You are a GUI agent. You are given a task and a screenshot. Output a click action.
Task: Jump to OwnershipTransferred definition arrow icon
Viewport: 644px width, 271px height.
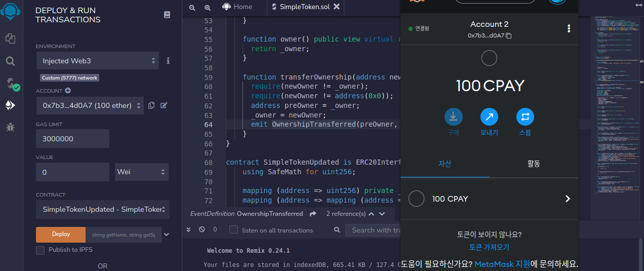coord(313,214)
